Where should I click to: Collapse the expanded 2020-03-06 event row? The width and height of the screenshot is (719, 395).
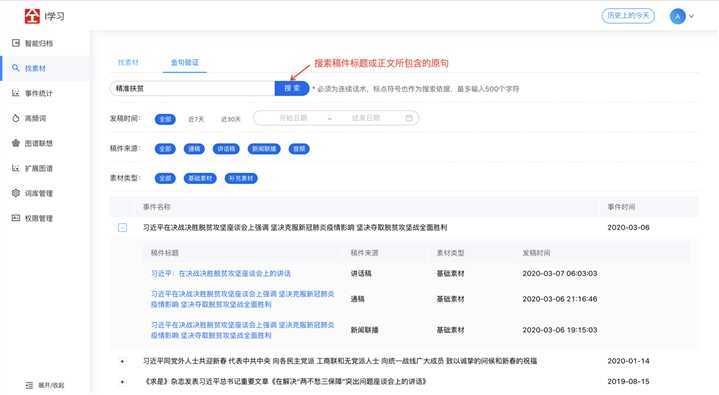122,228
